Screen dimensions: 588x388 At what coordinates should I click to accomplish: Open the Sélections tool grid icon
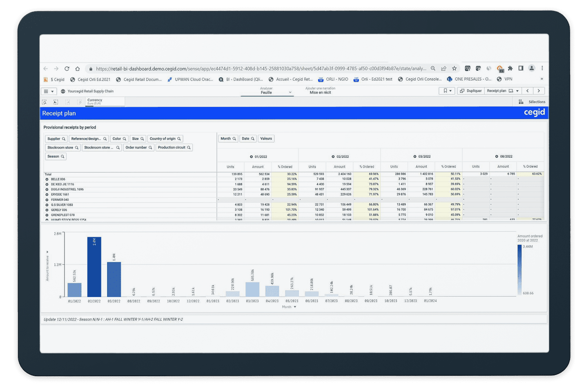point(521,102)
